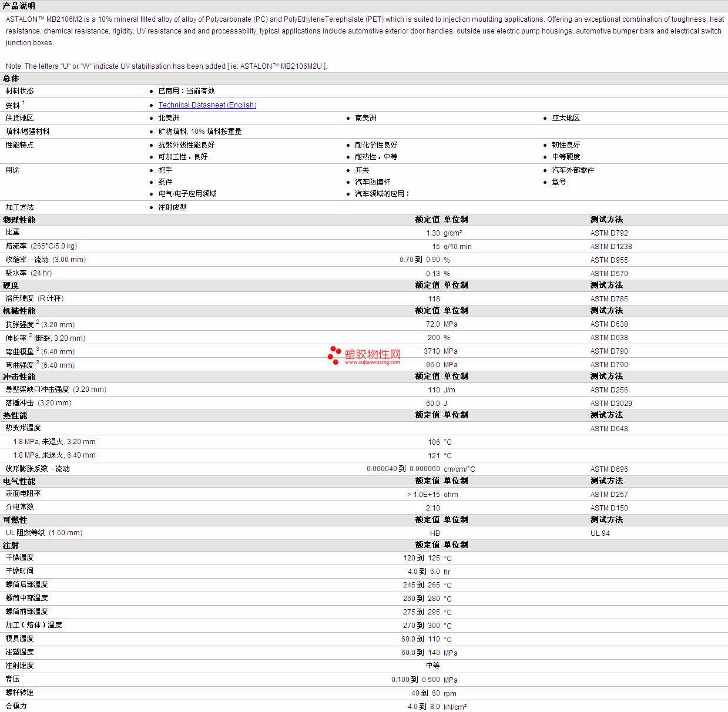This screenshot has width=728, height=712.
Task: Click the 冲击性能 section header
Action: (19, 377)
